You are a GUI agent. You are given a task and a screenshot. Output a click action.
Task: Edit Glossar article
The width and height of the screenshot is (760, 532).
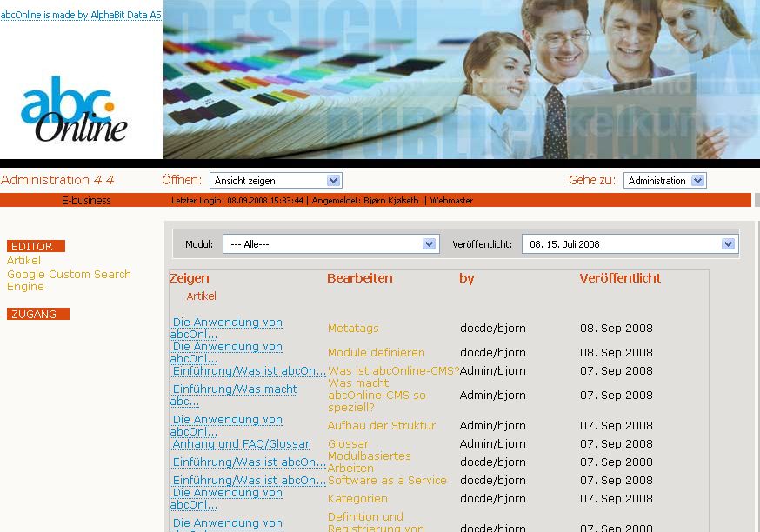pyautogui.click(x=348, y=444)
